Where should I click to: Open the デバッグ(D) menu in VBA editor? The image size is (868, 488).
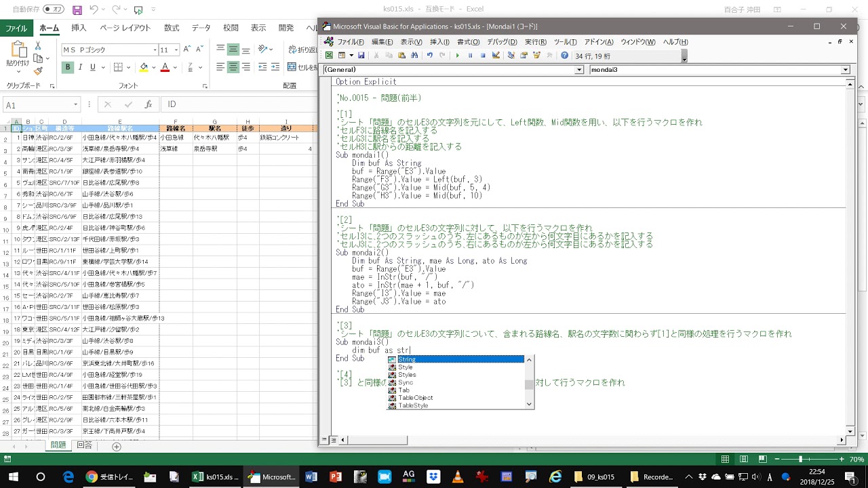pos(502,42)
